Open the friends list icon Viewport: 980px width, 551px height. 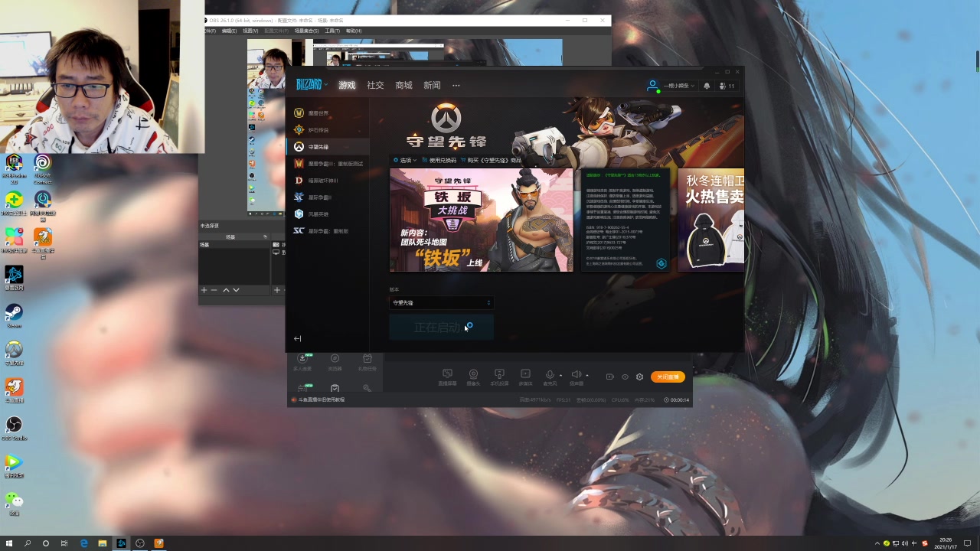pos(727,86)
